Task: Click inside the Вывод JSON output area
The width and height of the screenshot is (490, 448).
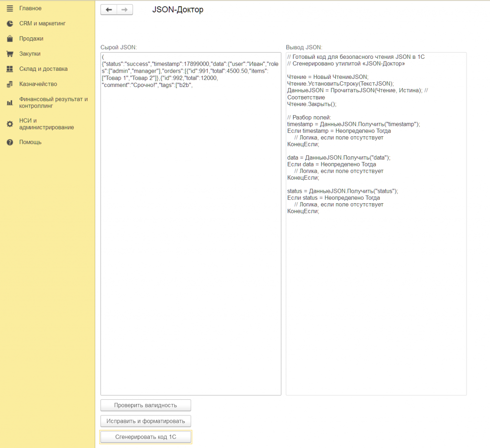Action: (x=376, y=224)
